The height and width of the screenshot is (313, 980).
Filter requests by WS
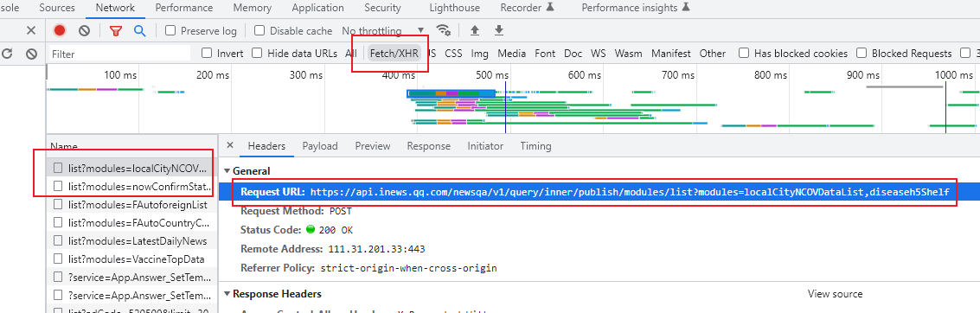599,54
